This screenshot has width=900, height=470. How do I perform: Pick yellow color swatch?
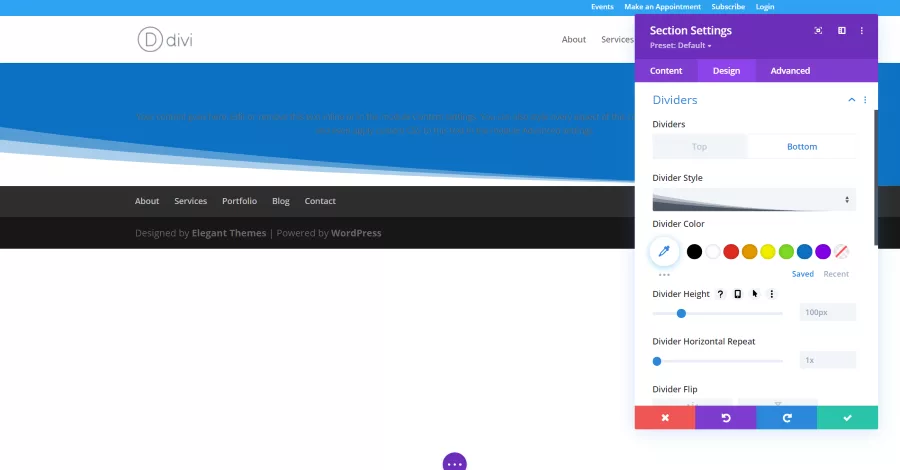point(767,251)
